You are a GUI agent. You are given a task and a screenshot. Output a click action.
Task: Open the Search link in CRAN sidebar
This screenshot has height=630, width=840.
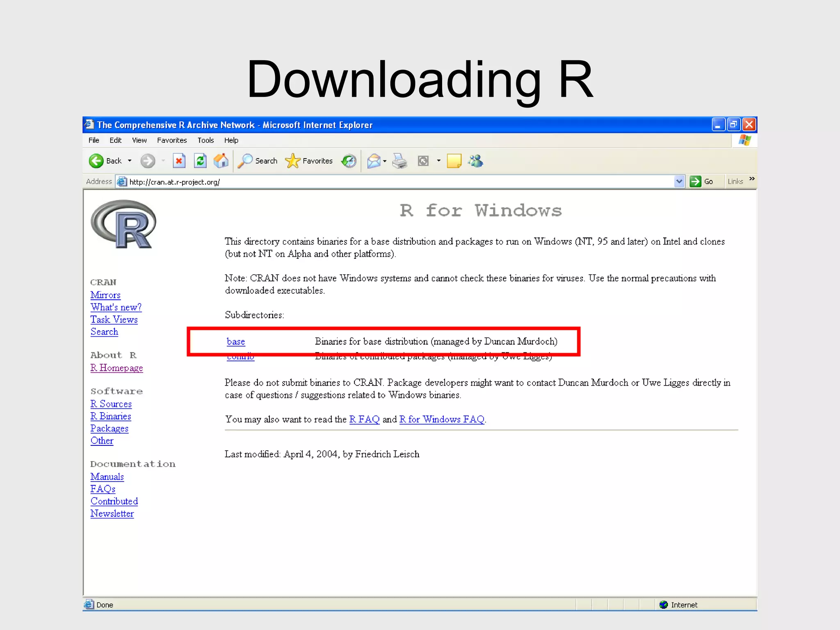[104, 332]
